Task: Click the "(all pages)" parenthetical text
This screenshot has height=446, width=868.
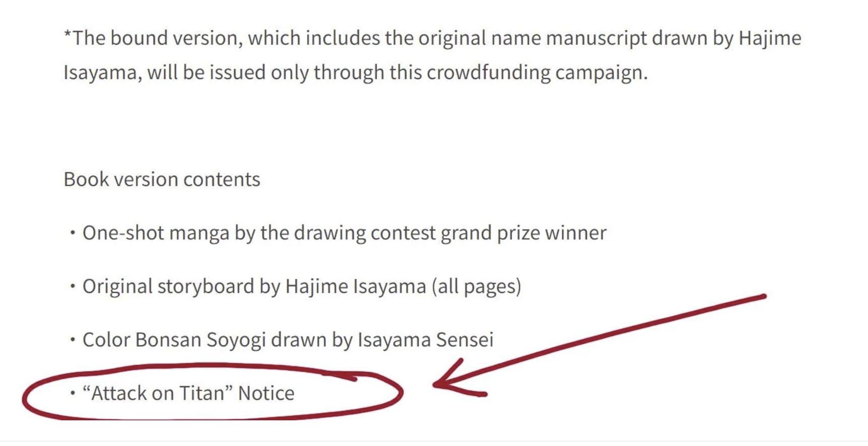Action: [476, 286]
